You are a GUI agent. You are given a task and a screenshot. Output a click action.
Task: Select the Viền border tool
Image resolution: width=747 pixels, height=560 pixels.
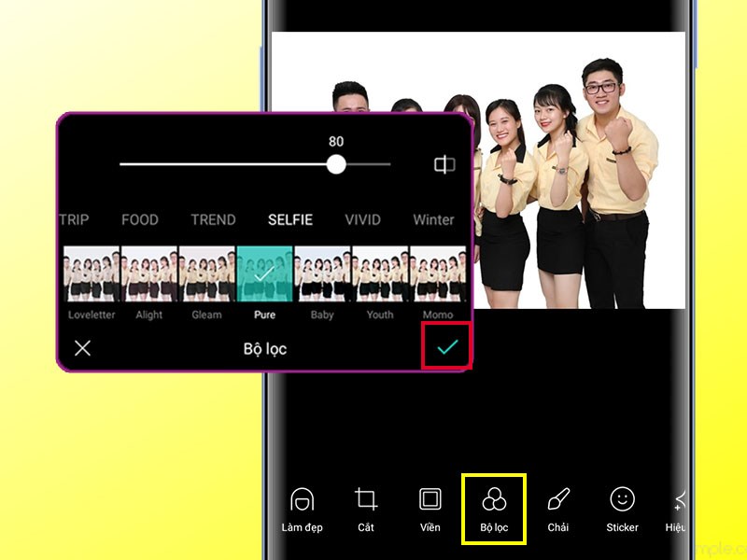[430, 504]
